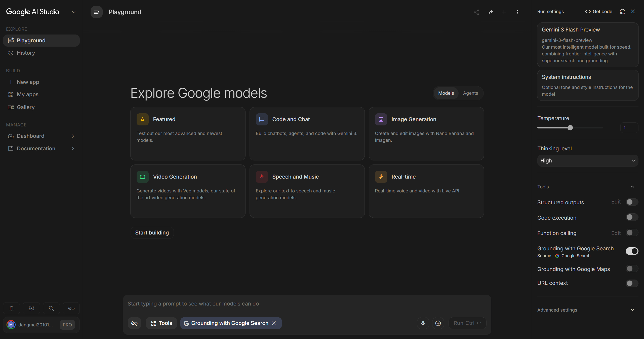Disable Grounding with Google Search toggle
The height and width of the screenshot is (339, 644).
(632, 251)
